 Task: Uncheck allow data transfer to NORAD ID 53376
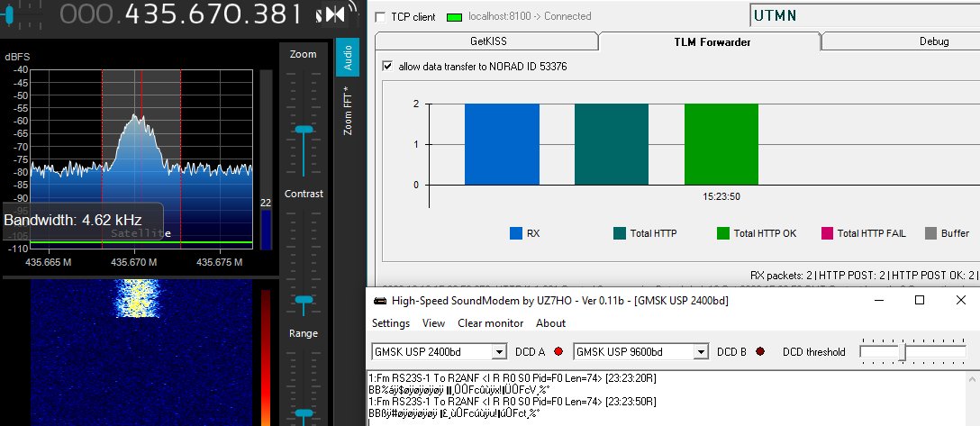click(x=387, y=67)
